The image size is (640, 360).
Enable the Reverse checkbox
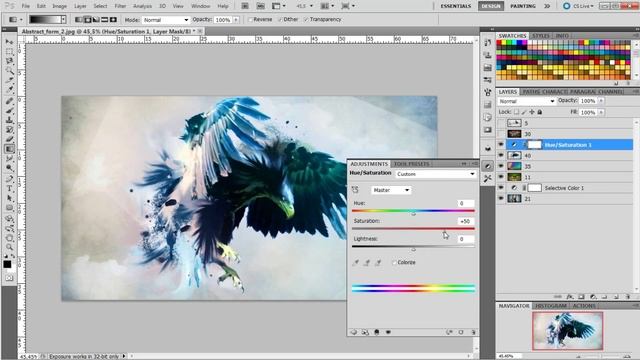tap(251, 20)
